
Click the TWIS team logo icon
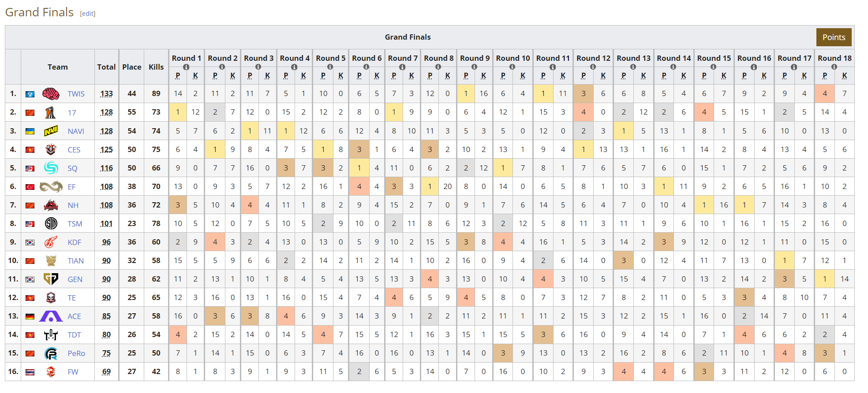coord(51,94)
